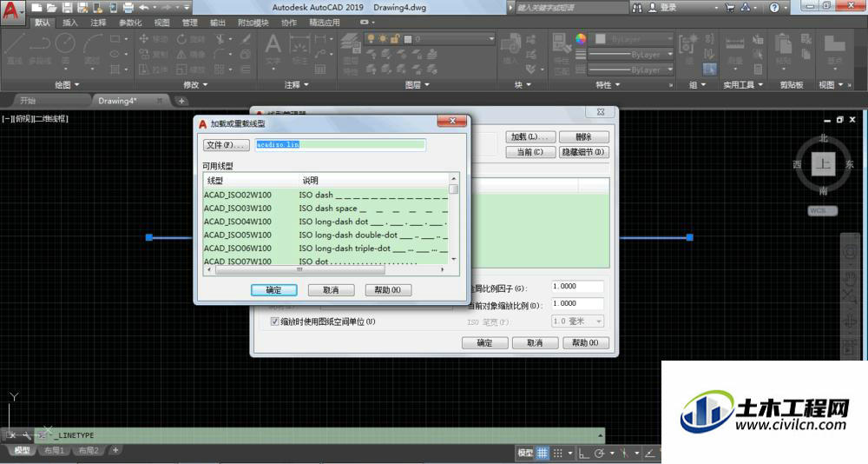Viewport: 868px width, 464px height.
Task: Select the Polyline tool in the draw panel
Action: (40, 49)
